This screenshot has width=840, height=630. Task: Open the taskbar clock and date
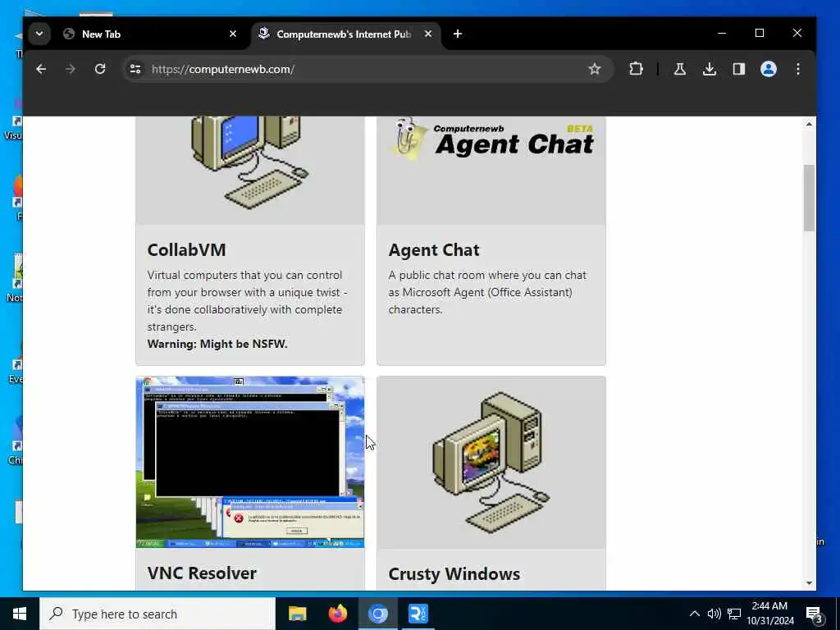[x=770, y=614]
